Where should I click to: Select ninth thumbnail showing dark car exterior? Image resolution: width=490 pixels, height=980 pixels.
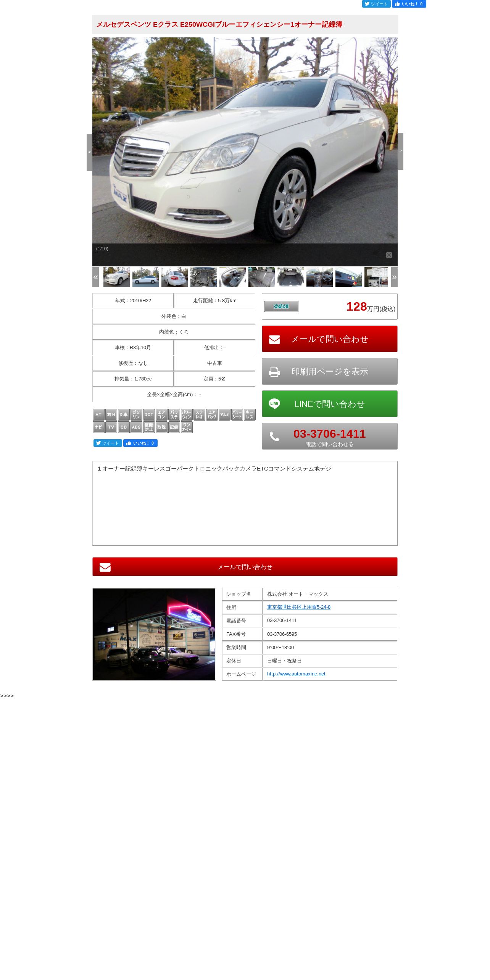tap(348, 277)
